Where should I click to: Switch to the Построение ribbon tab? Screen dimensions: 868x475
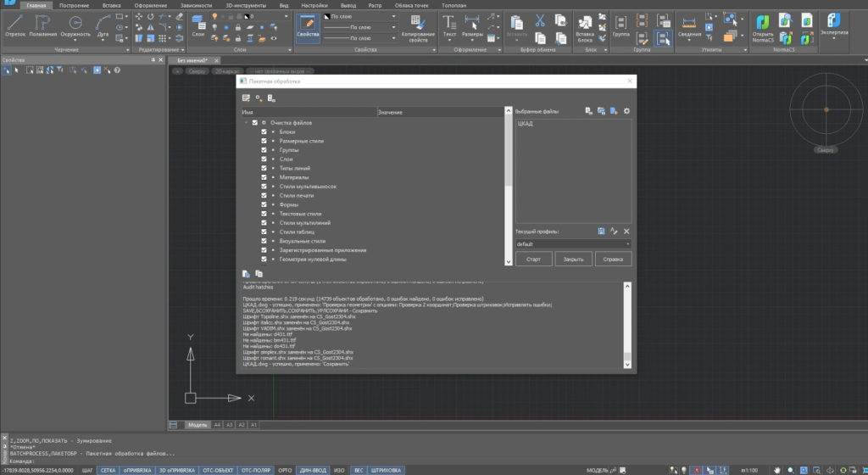pos(74,5)
